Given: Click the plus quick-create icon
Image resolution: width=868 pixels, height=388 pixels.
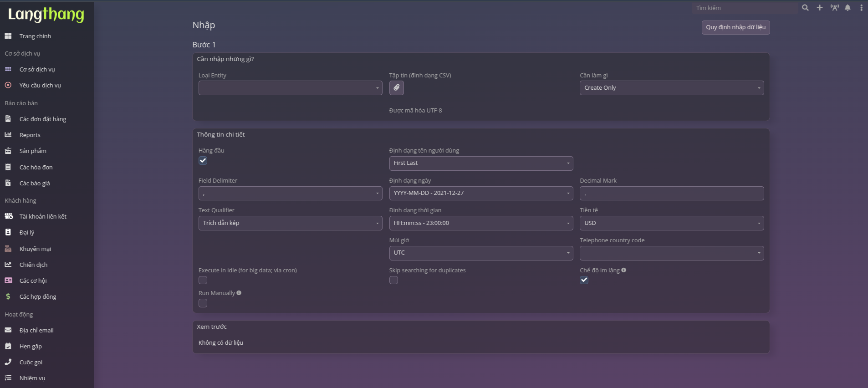Looking at the screenshot, I should [819, 8].
